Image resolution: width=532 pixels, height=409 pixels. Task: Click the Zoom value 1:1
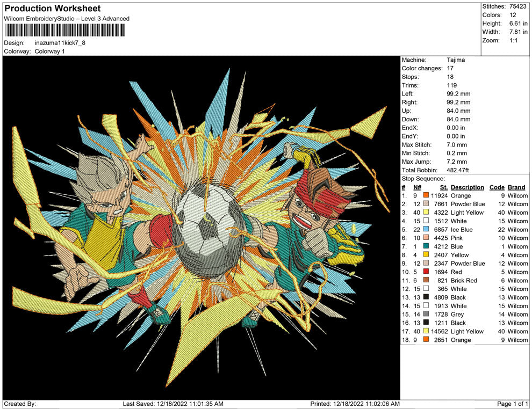(x=513, y=40)
